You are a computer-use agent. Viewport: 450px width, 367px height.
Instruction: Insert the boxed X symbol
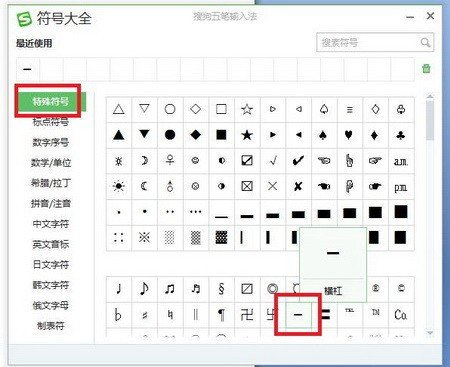point(247,186)
